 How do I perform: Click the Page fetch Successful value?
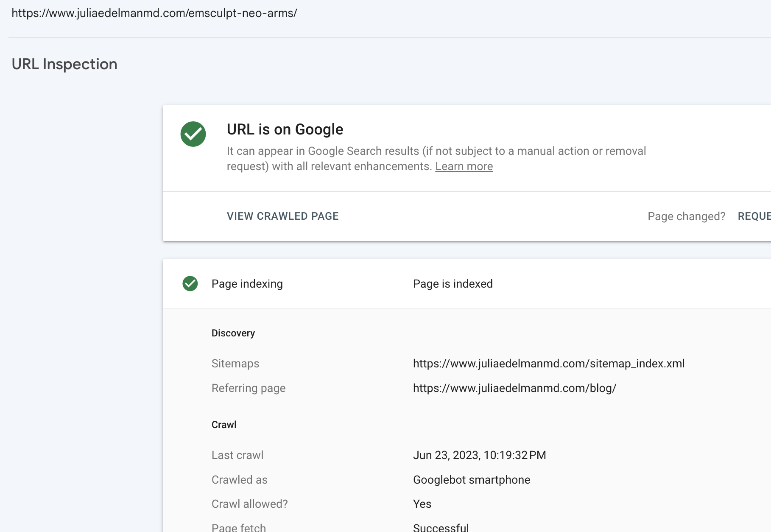[x=441, y=527]
